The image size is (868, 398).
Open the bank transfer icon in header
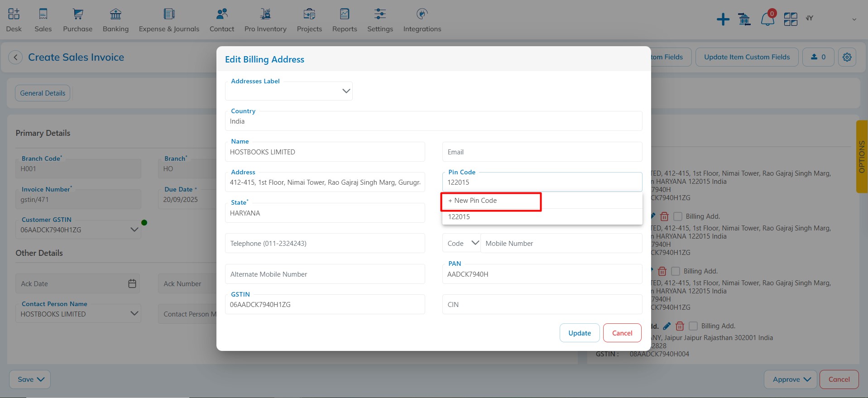(x=744, y=19)
